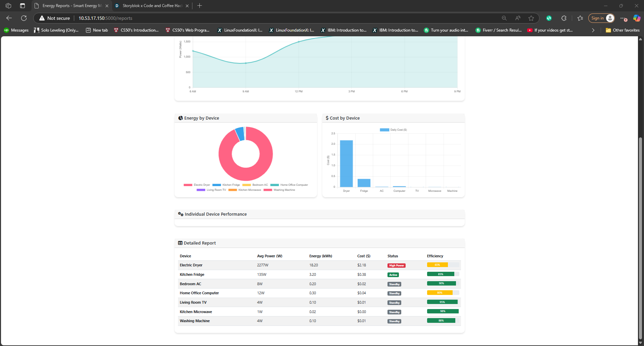Add this page to favorites star icon
The height and width of the screenshot is (346, 644).
click(531, 18)
